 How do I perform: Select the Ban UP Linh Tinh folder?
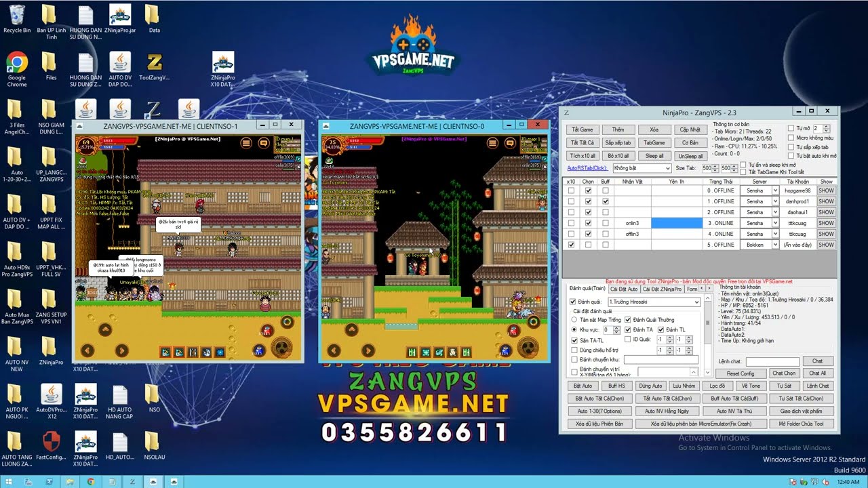point(52,22)
